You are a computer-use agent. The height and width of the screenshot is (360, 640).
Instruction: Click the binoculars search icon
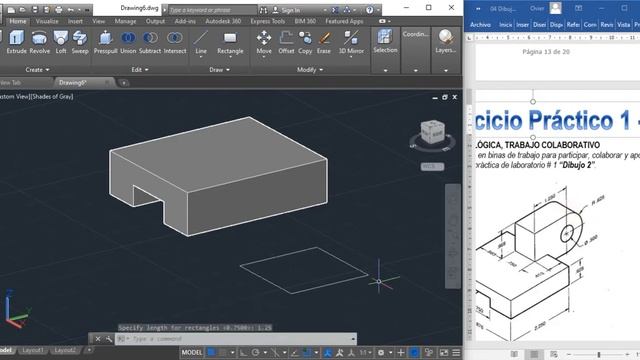[x=264, y=10]
